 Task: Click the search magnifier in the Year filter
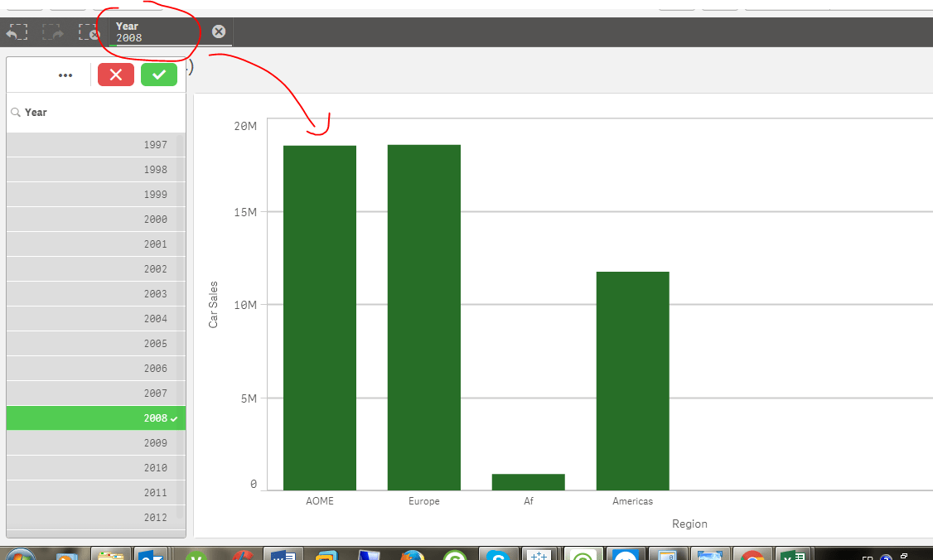[x=15, y=111]
